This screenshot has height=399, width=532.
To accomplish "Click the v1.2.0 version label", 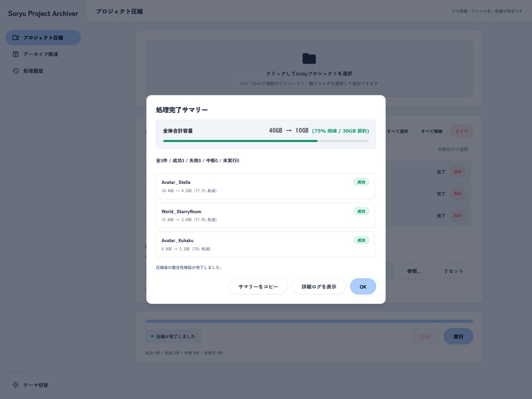I will coord(15,371).
